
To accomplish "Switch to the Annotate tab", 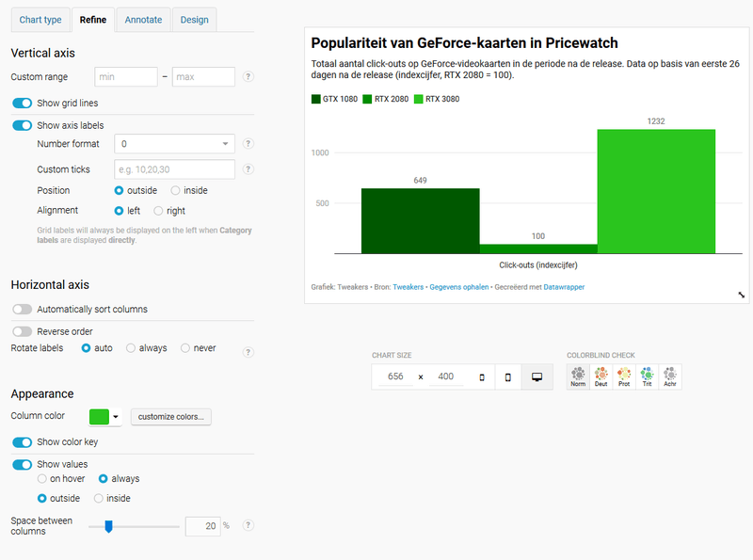I will (x=143, y=20).
